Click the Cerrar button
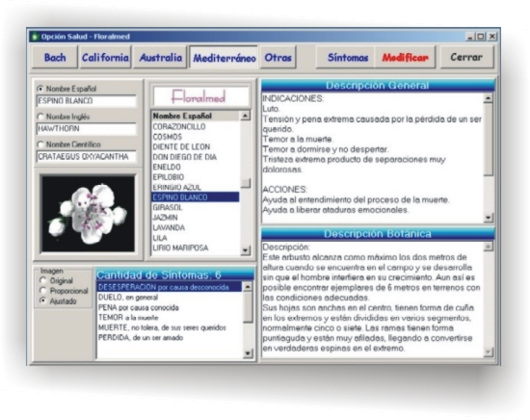Image resolution: width=530 pixels, height=420 pixels. 466,58
